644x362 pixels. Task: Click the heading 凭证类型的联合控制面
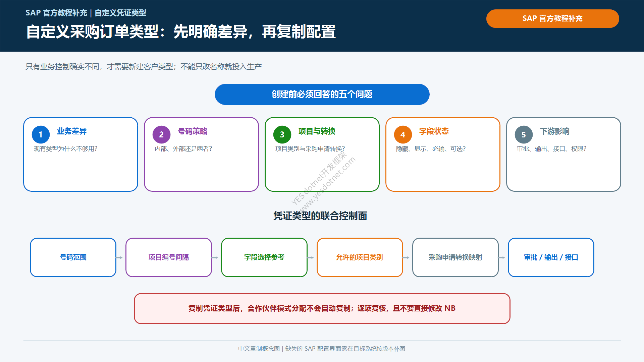click(x=320, y=216)
